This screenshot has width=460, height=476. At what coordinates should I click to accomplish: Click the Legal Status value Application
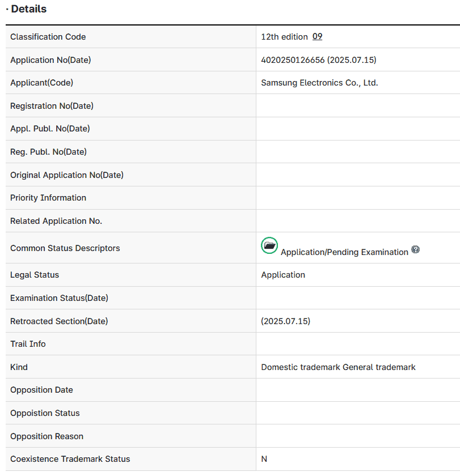(283, 275)
